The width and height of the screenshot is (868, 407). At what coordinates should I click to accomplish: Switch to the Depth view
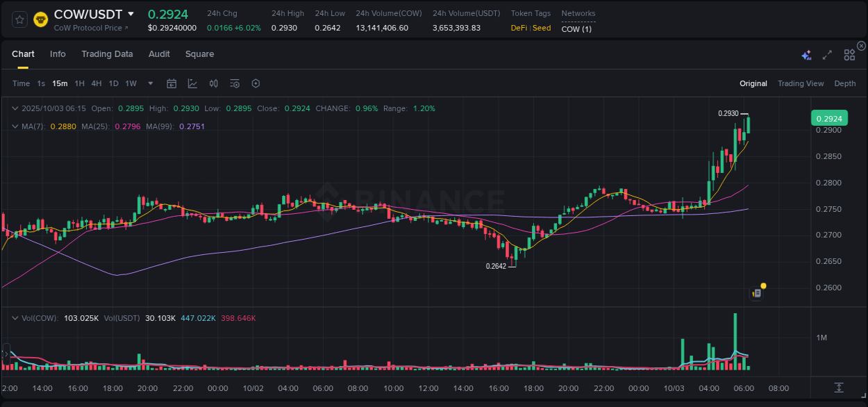tap(845, 83)
